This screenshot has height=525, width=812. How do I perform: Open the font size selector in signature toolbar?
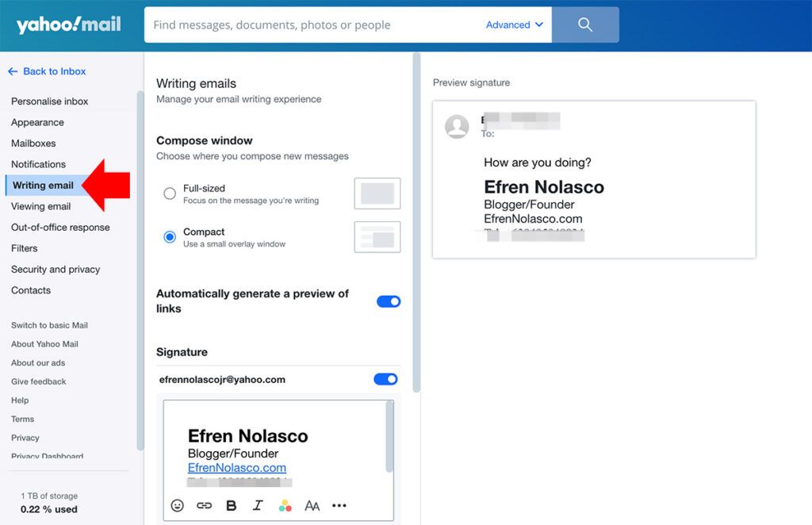tap(312, 505)
